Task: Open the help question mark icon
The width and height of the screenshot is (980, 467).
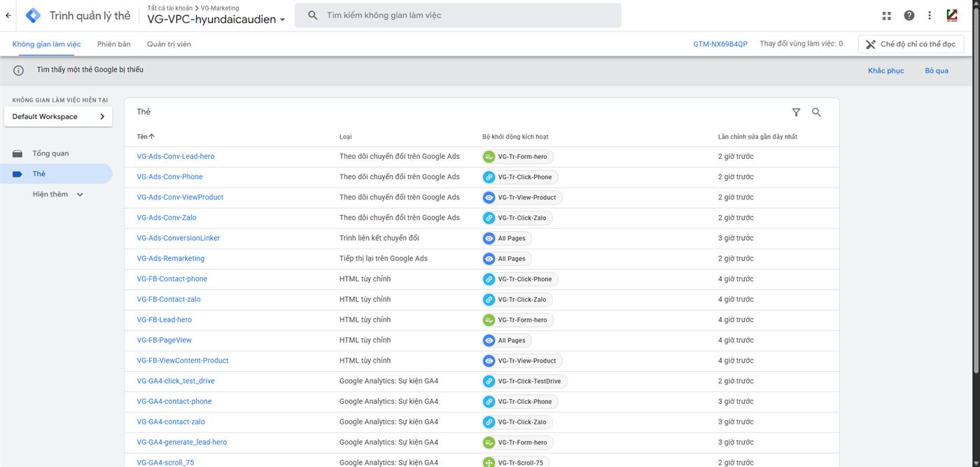Action: (x=909, y=15)
